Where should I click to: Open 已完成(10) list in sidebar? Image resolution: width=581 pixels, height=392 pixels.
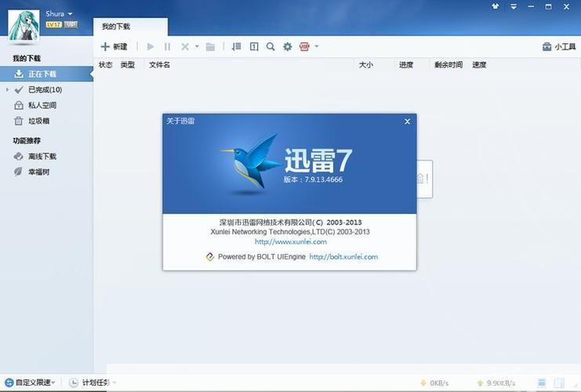[x=45, y=89]
